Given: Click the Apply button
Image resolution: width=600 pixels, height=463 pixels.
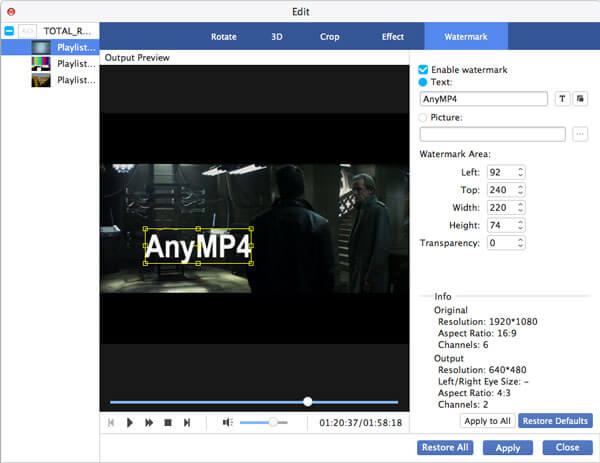Looking at the screenshot, I should [508, 448].
